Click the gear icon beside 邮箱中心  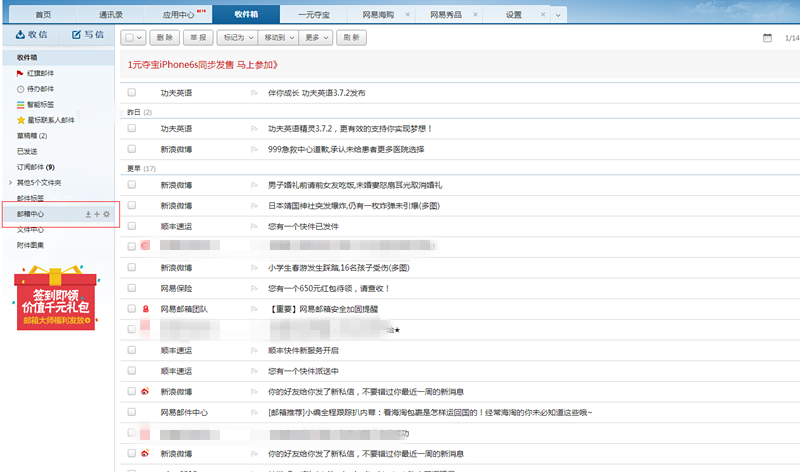(106, 214)
